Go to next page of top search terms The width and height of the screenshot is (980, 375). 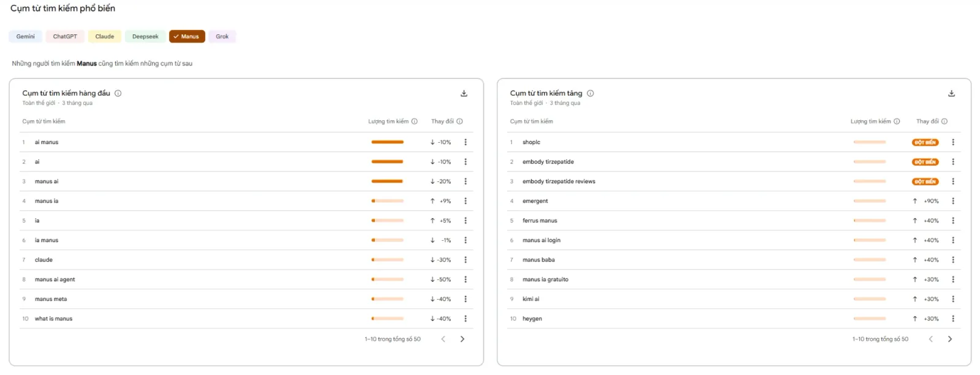coord(462,339)
